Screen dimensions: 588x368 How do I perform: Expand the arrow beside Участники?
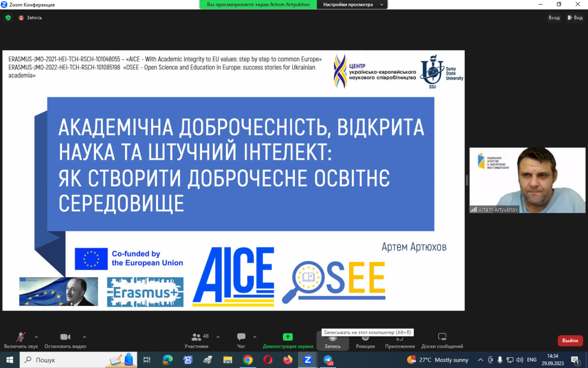[x=218, y=337]
